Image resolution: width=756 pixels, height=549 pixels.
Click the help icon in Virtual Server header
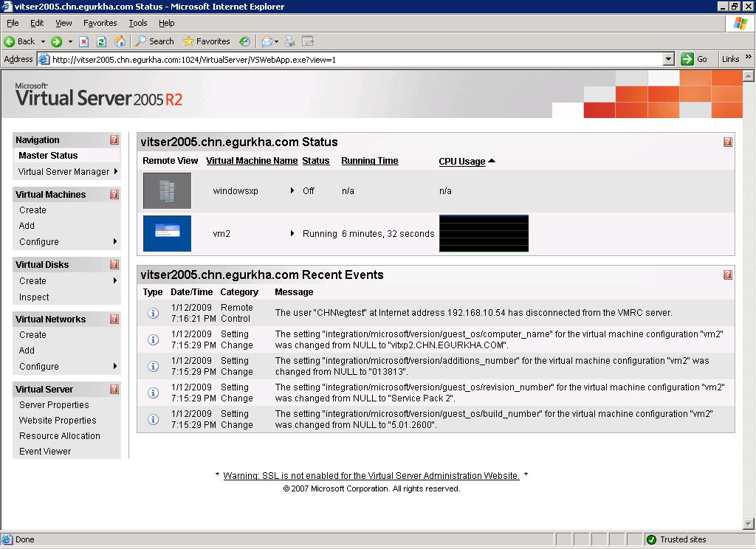click(114, 389)
